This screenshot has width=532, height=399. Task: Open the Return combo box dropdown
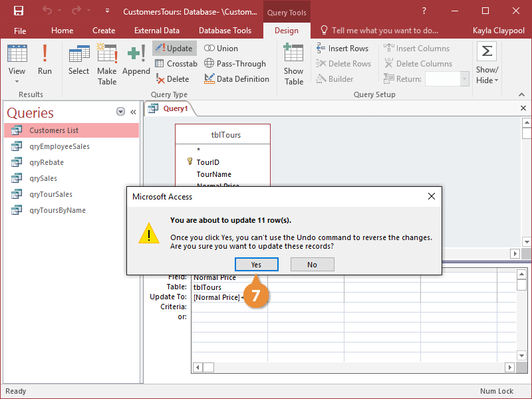pyautogui.click(x=464, y=79)
